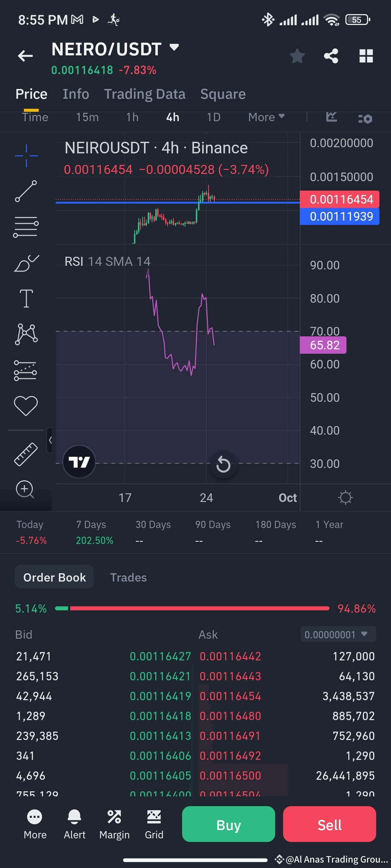Select the Time interval view
Viewport: 391px width, 868px height.
pos(35,117)
